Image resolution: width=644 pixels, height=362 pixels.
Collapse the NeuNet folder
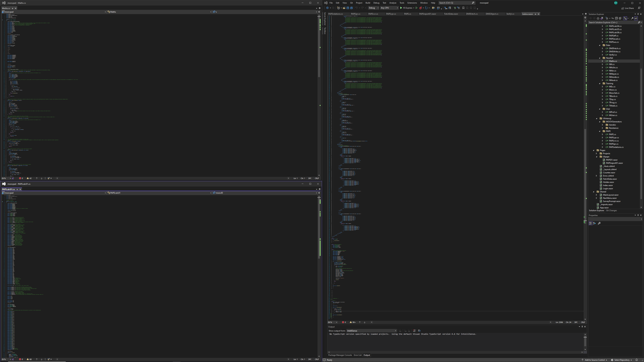coord(600,58)
